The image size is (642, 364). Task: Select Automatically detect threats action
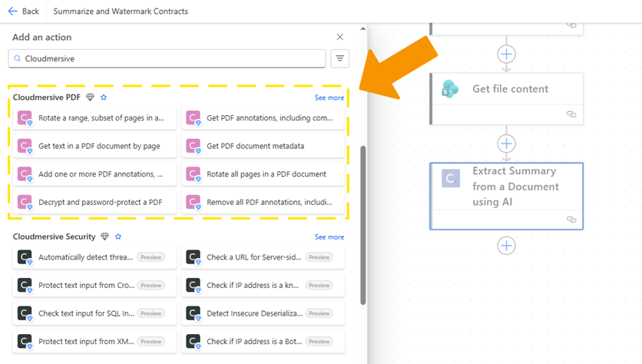(x=94, y=257)
